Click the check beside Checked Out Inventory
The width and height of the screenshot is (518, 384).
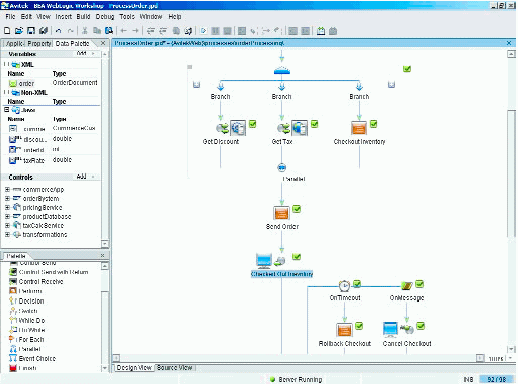(x=296, y=257)
